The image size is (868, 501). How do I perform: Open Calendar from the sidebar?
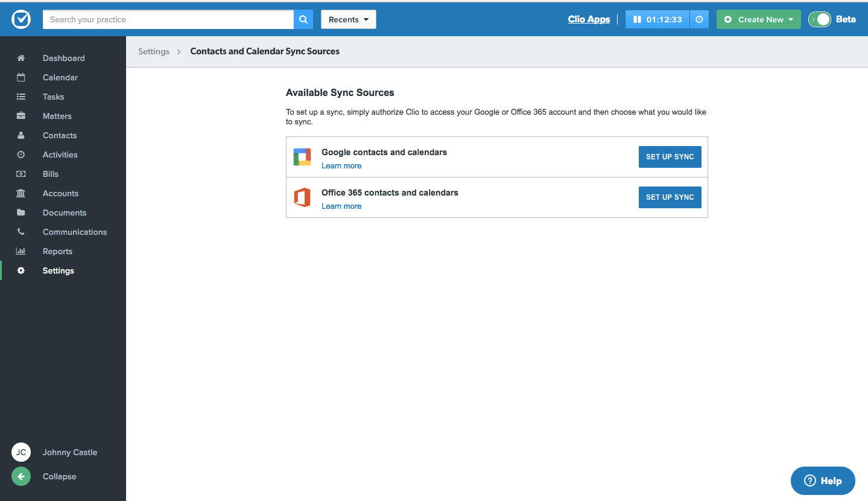click(60, 77)
